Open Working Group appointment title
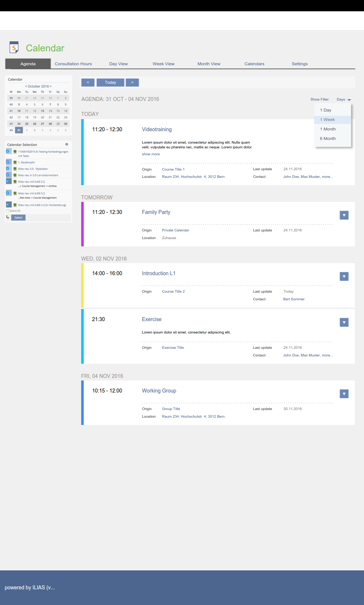Viewport: 364px width, 605px height. click(159, 391)
